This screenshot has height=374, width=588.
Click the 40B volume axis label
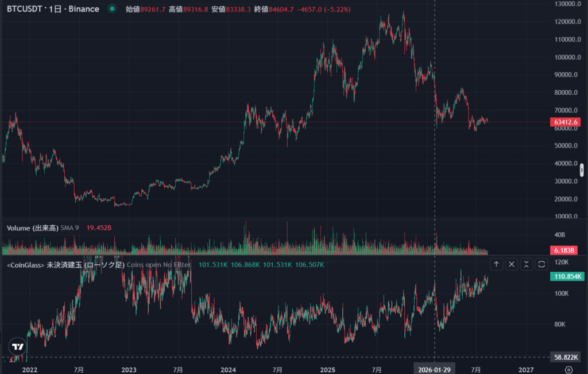(x=559, y=235)
